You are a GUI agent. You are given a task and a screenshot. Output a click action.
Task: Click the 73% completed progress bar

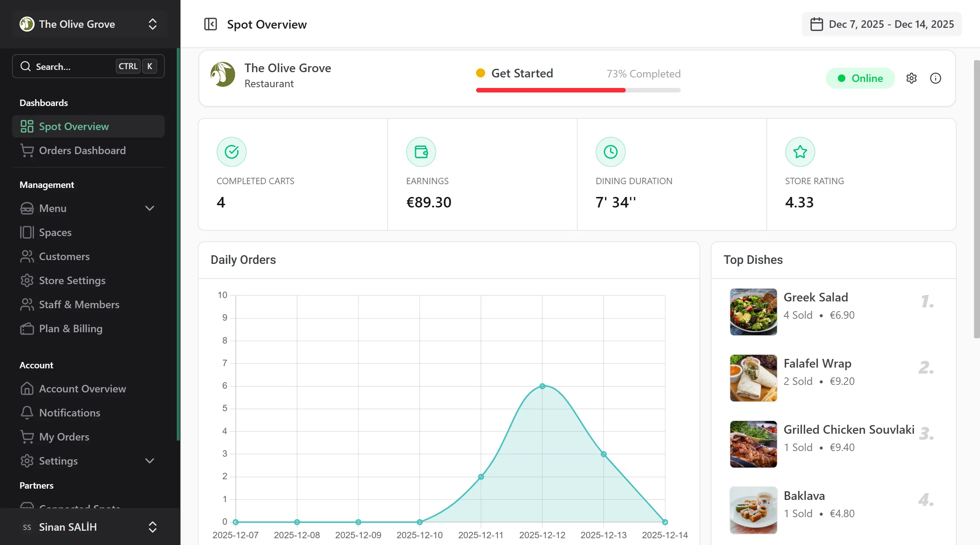point(578,91)
